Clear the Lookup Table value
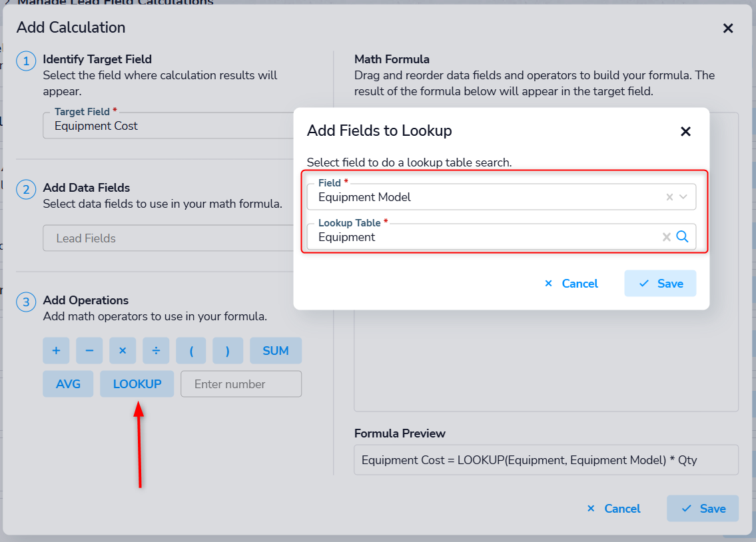The height and width of the screenshot is (542, 756). click(666, 237)
